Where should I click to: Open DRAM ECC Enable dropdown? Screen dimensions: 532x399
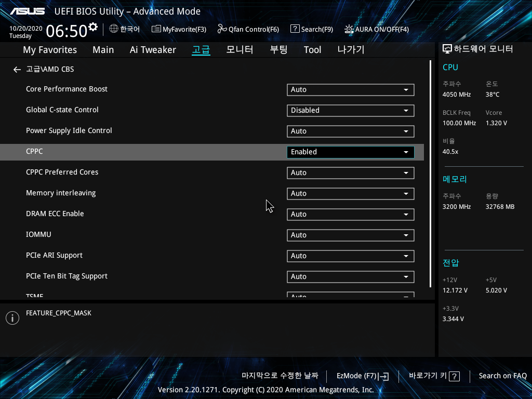[x=351, y=215]
